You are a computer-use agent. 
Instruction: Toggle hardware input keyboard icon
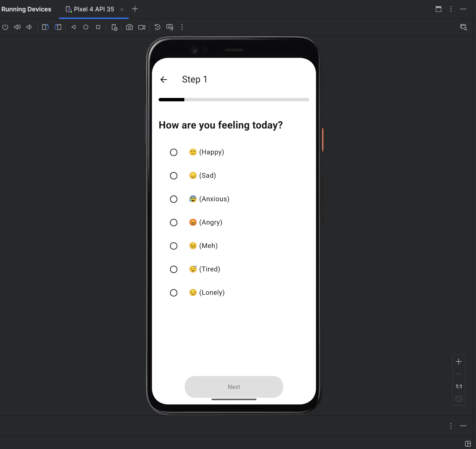pos(170,27)
